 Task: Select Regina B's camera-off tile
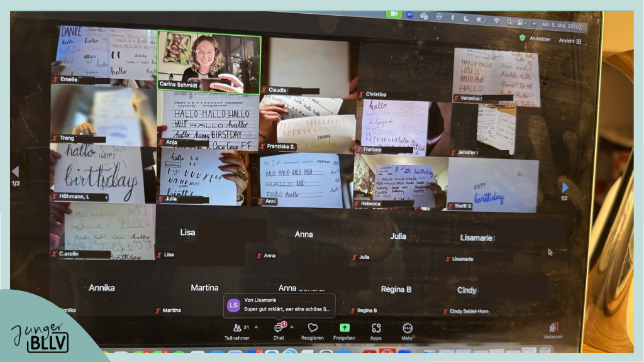(x=396, y=290)
